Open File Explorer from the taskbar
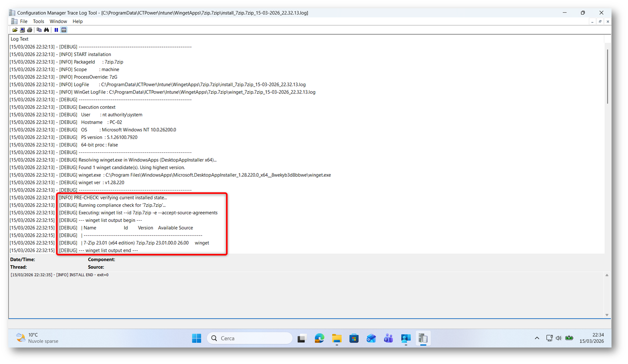628x364 pixels. click(x=337, y=338)
